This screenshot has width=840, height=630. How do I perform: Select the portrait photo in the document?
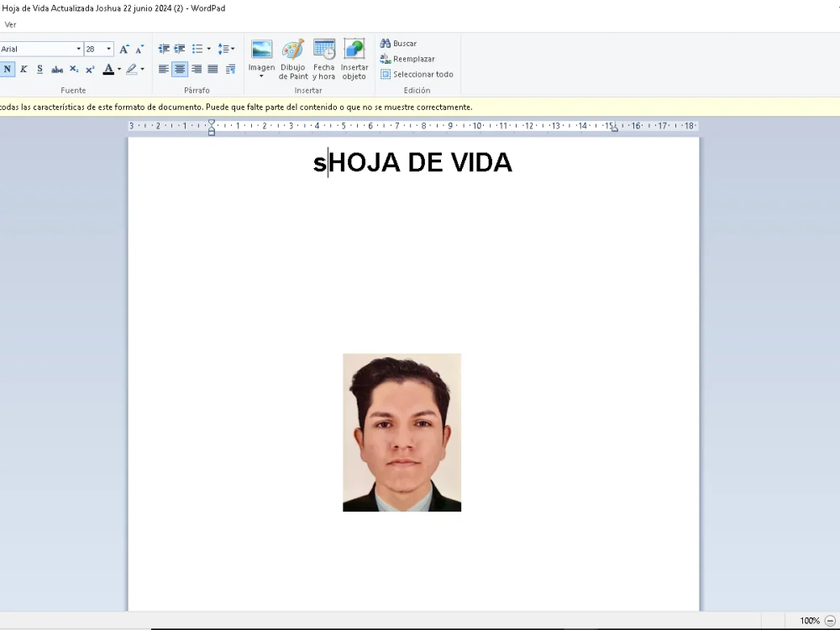pyautogui.click(x=402, y=433)
